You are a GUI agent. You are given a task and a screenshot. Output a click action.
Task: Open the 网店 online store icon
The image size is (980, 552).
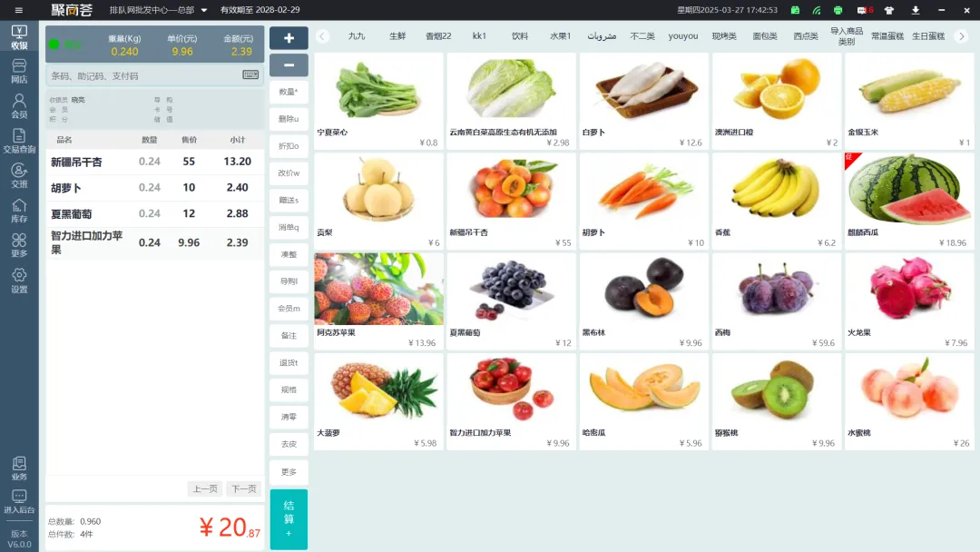(19, 72)
